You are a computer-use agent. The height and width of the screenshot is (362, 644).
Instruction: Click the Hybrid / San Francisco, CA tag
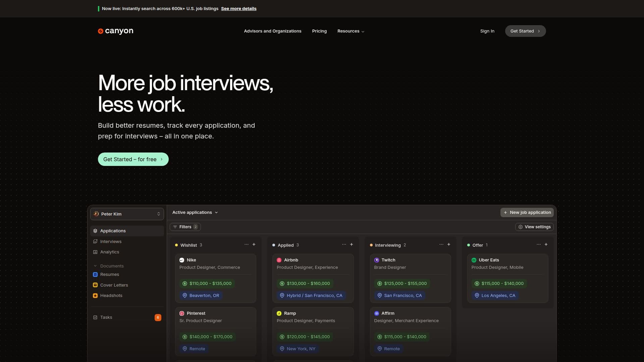click(x=311, y=296)
